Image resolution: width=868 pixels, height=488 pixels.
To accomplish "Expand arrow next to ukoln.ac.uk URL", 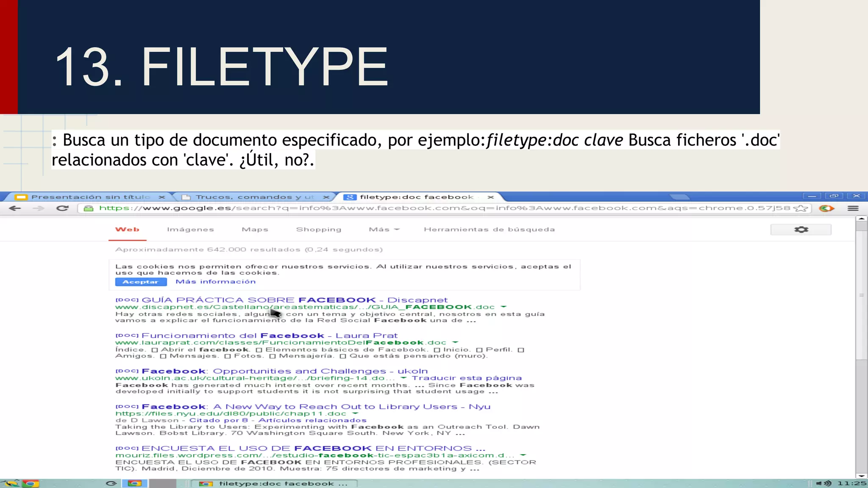I will pos(403,378).
